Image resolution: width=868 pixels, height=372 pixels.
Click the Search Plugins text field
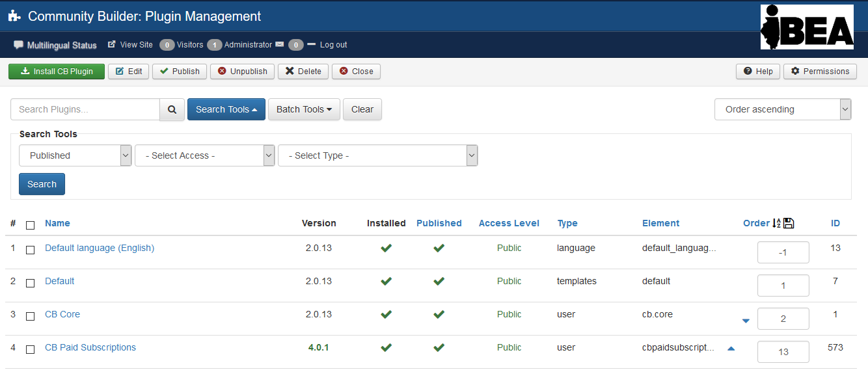coord(85,109)
